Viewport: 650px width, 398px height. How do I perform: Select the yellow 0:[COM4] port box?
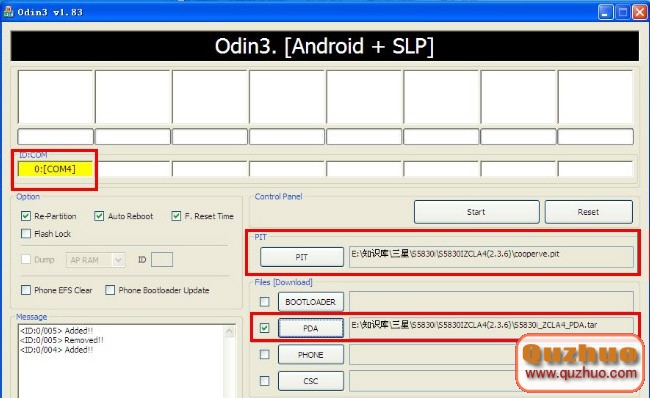pyautogui.click(x=55, y=169)
